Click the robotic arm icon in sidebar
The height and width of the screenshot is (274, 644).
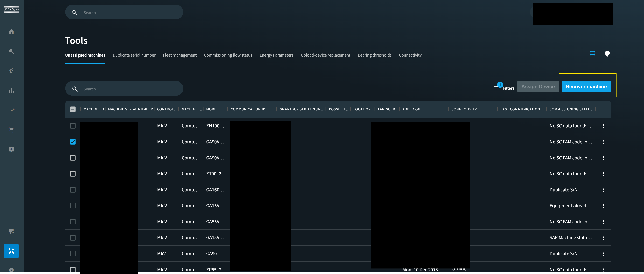point(11,71)
